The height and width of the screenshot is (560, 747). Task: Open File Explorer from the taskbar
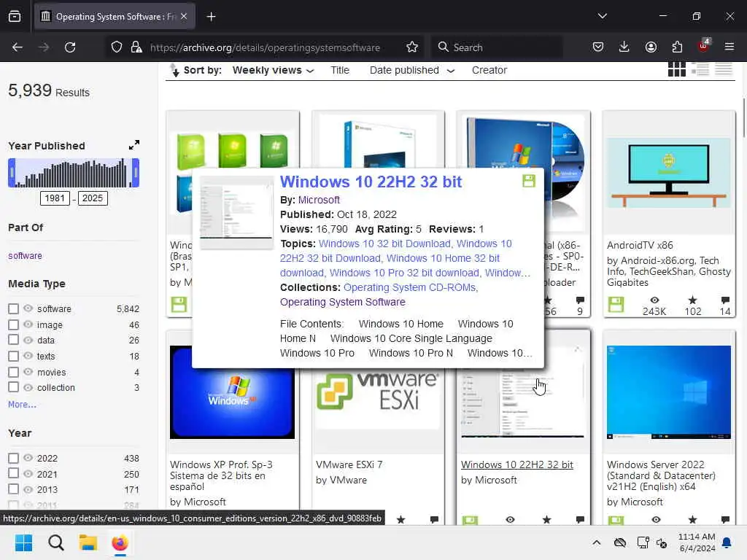point(88,542)
